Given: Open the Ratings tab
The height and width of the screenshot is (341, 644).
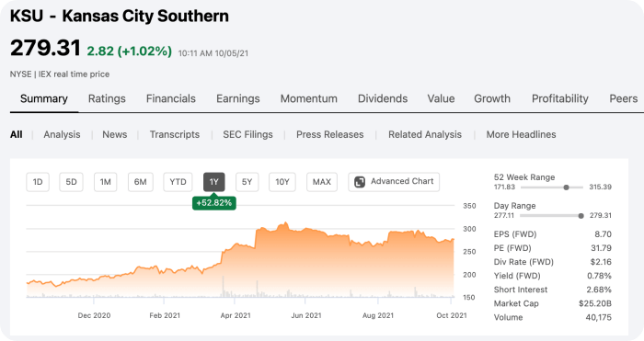Looking at the screenshot, I should coord(107,98).
